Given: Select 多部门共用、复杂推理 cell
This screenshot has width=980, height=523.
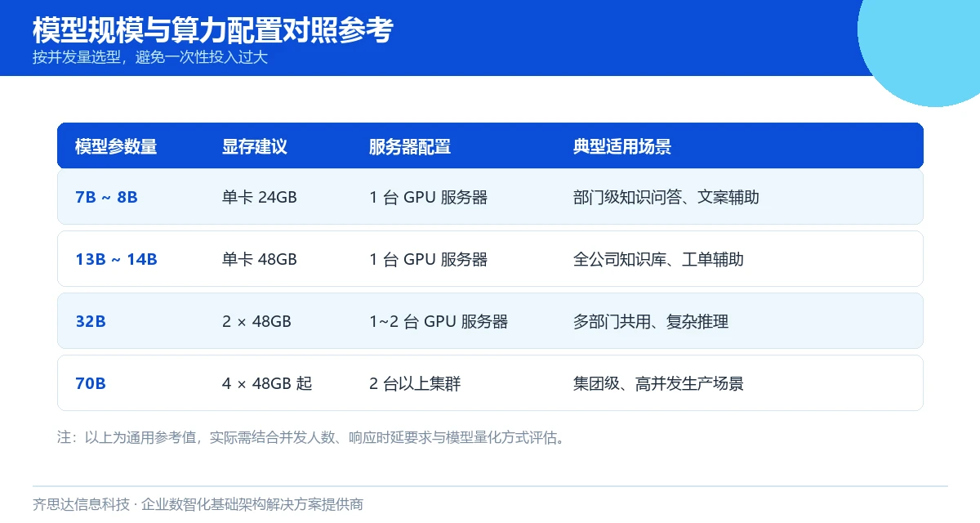Looking at the screenshot, I should pyautogui.click(x=651, y=321).
